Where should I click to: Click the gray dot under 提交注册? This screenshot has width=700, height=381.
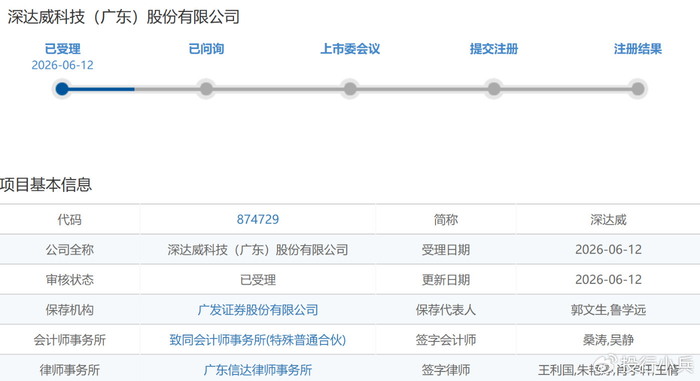click(x=494, y=89)
